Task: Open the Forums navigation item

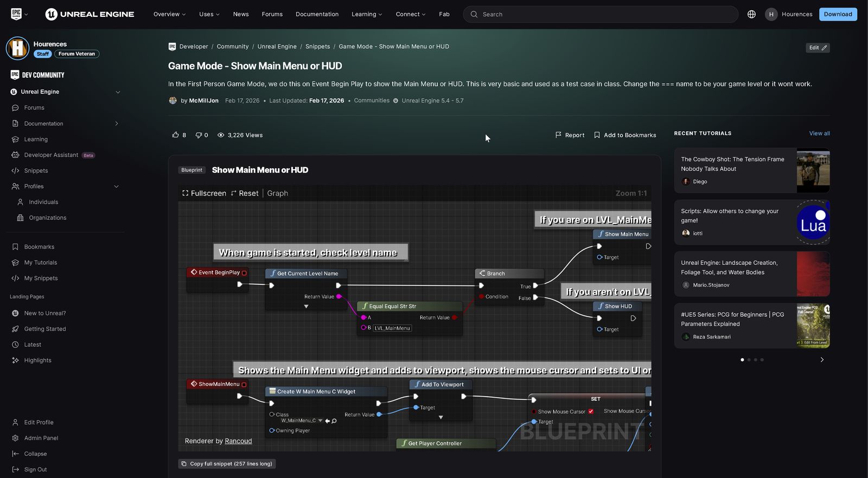Action: pos(272,14)
